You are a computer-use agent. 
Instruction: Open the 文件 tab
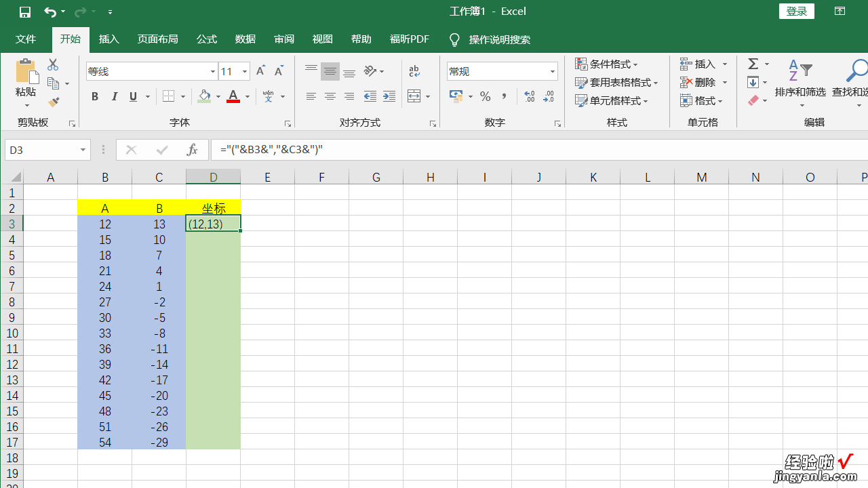pos(26,39)
